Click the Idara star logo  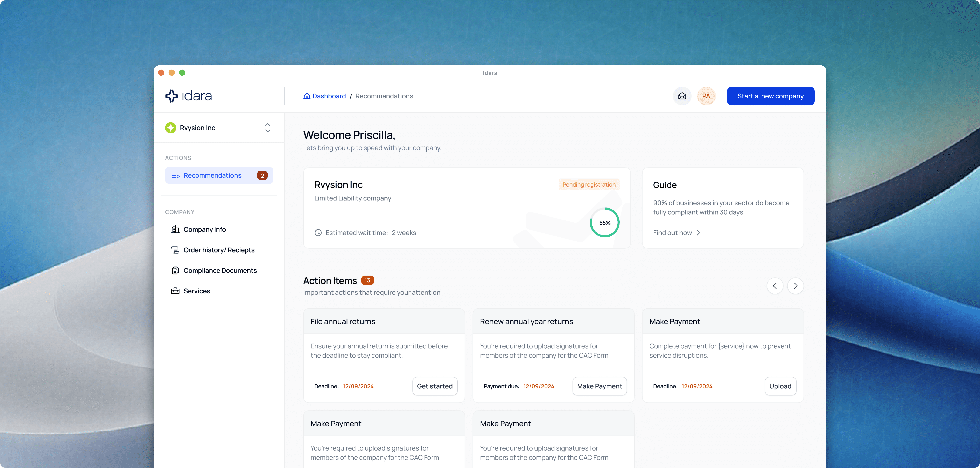pyautogui.click(x=172, y=96)
